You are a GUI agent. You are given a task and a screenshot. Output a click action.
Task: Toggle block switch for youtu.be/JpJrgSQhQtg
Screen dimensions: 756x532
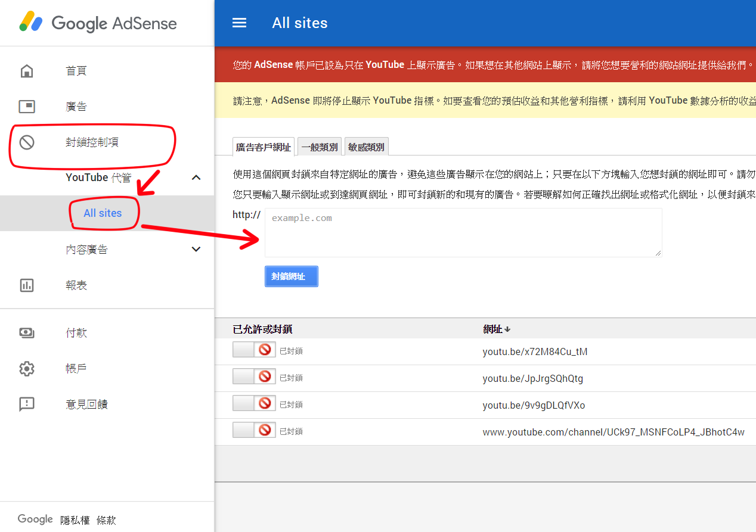point(254,377)
